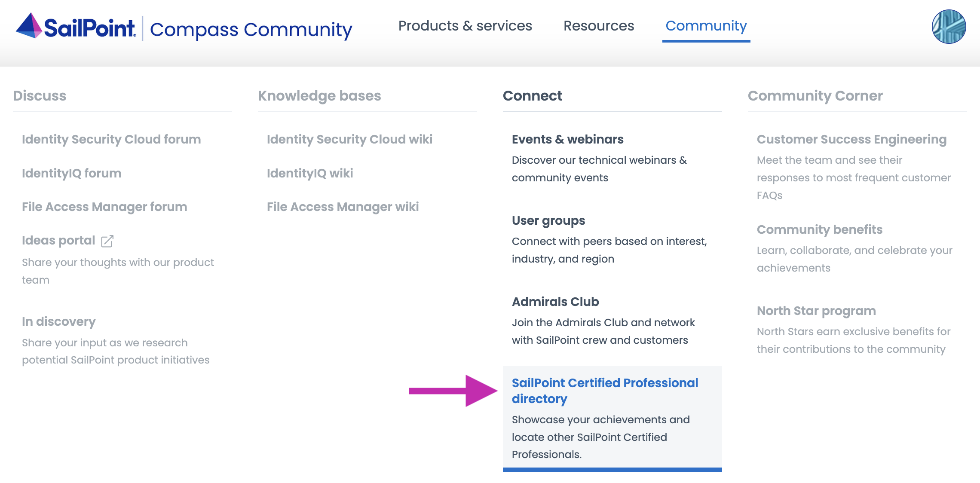View Community benefits

click(819, 229)
